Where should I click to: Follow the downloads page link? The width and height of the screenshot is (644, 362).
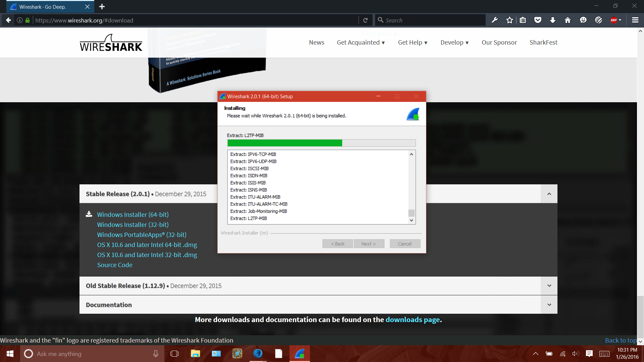(413, 319)
